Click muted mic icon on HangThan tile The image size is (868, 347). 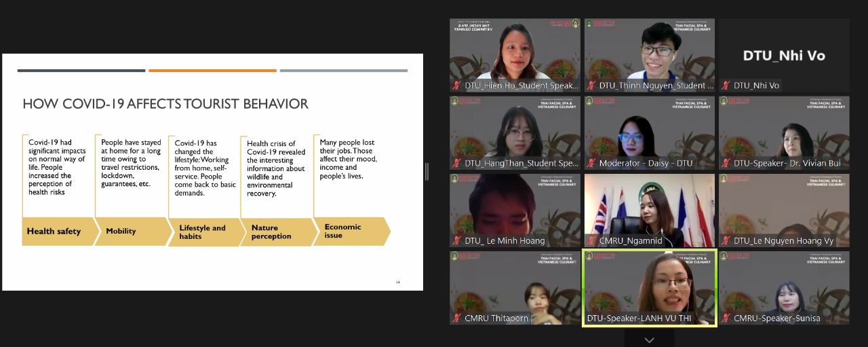(458, 163)
